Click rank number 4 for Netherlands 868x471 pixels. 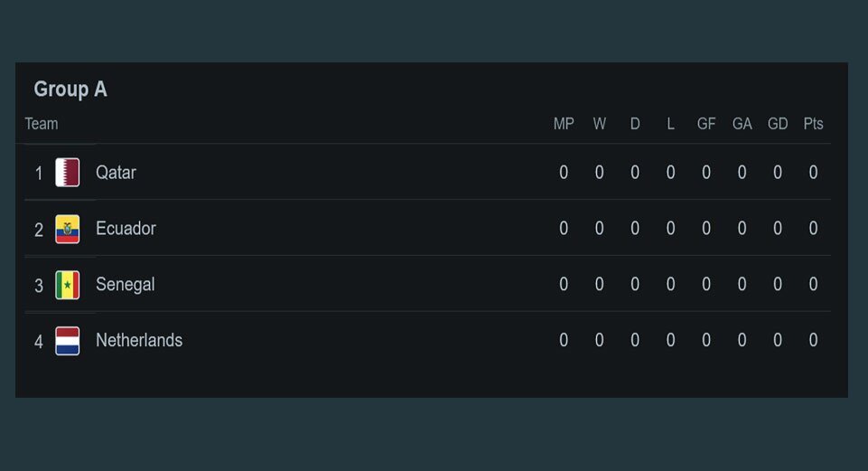tap(39, 342)
